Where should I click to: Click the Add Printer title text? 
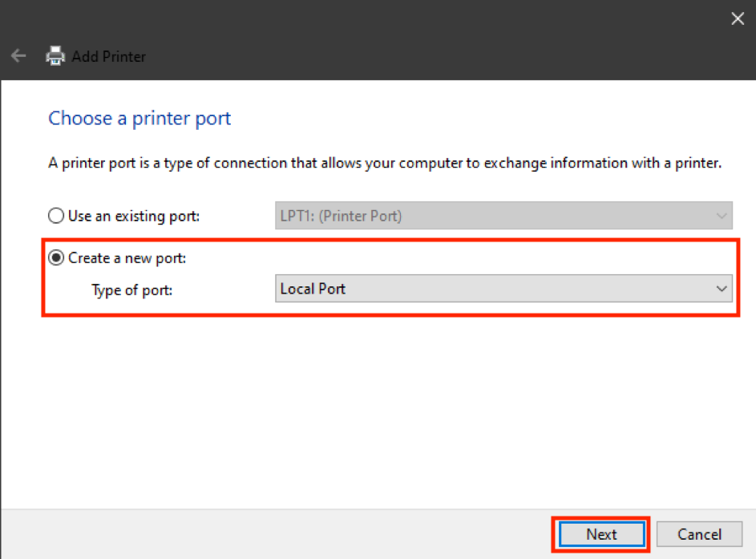pyautogui.click(x=108, y=56)
